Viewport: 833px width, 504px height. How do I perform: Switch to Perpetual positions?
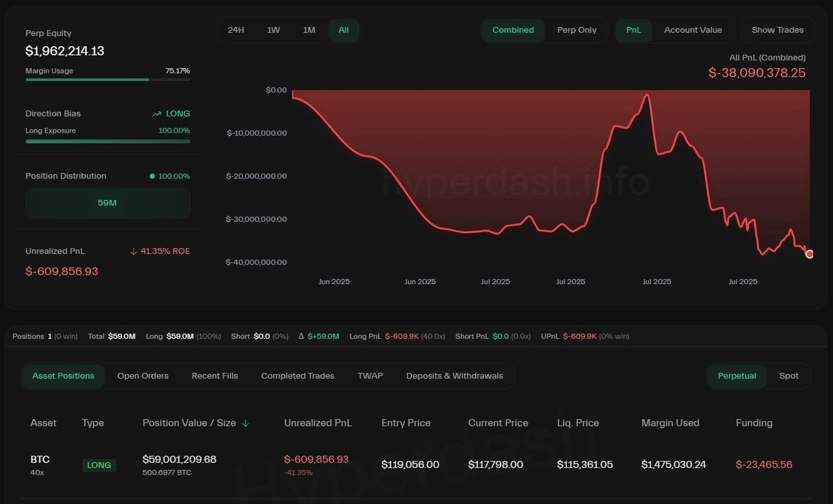pos(737,376)
